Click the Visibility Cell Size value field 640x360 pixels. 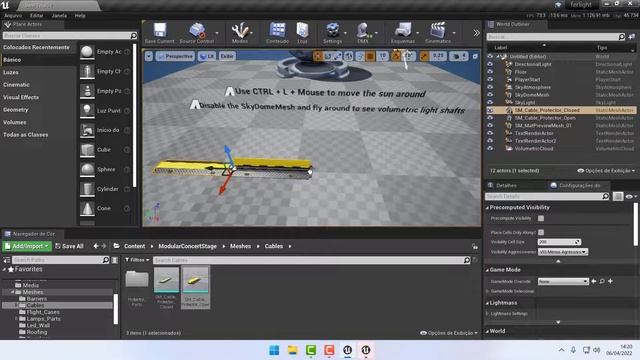click(559, 242)
